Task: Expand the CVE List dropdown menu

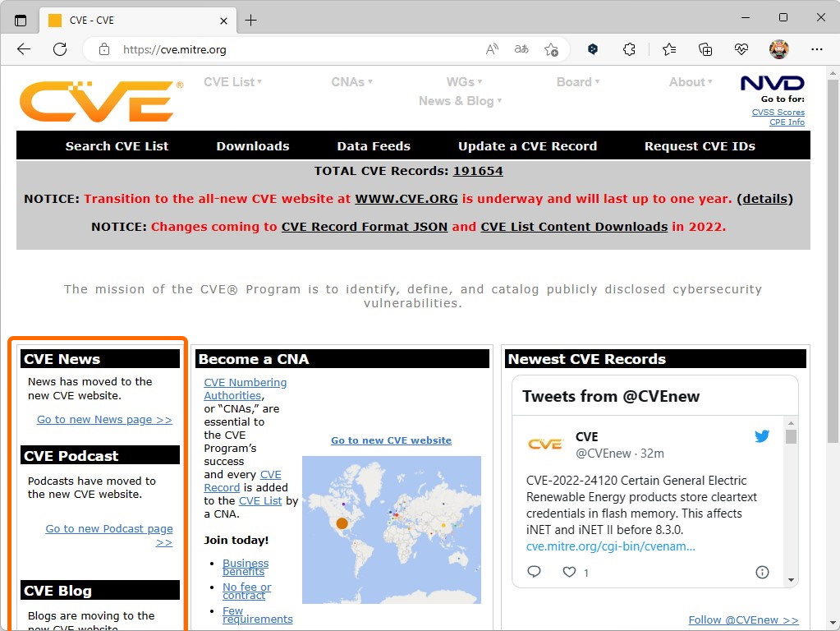Action: (232, 82)
